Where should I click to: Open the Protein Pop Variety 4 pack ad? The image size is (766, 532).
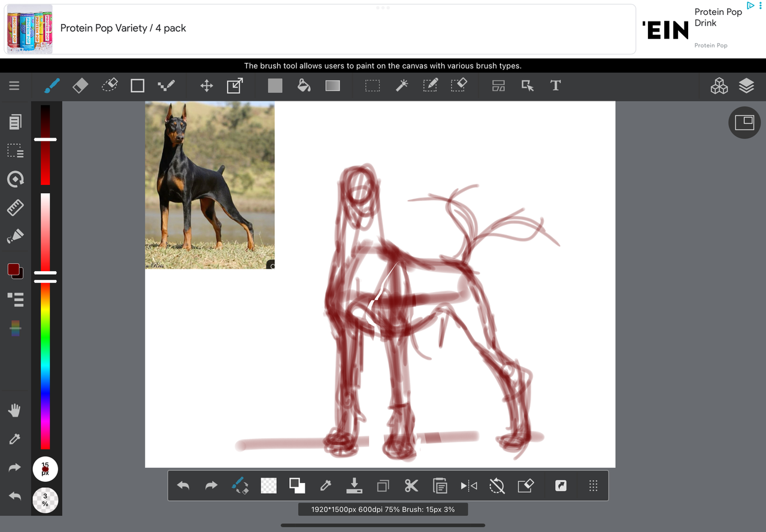320,29
